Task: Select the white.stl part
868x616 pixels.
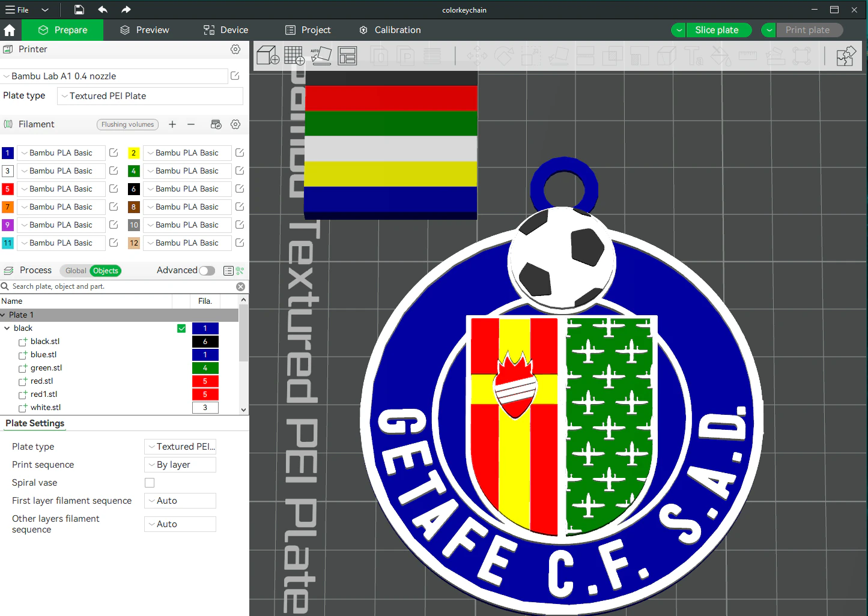Action: coord(46,408)
